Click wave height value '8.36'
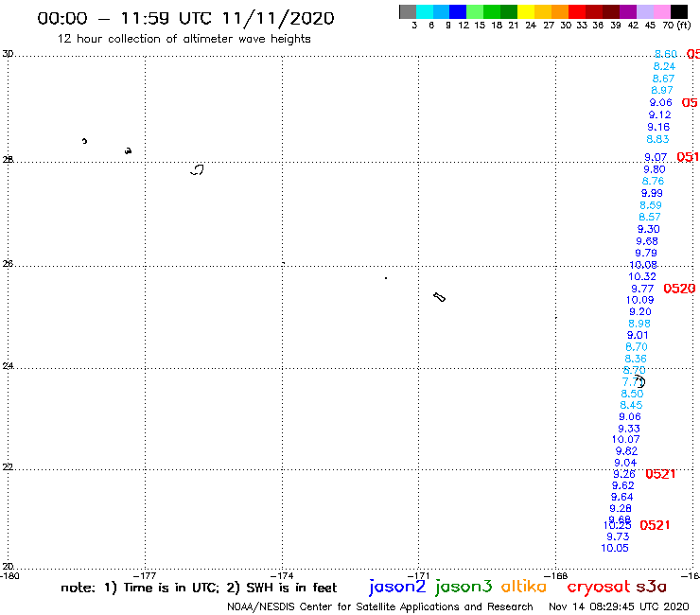Screen dimensions: 700x615 (636, 359)
